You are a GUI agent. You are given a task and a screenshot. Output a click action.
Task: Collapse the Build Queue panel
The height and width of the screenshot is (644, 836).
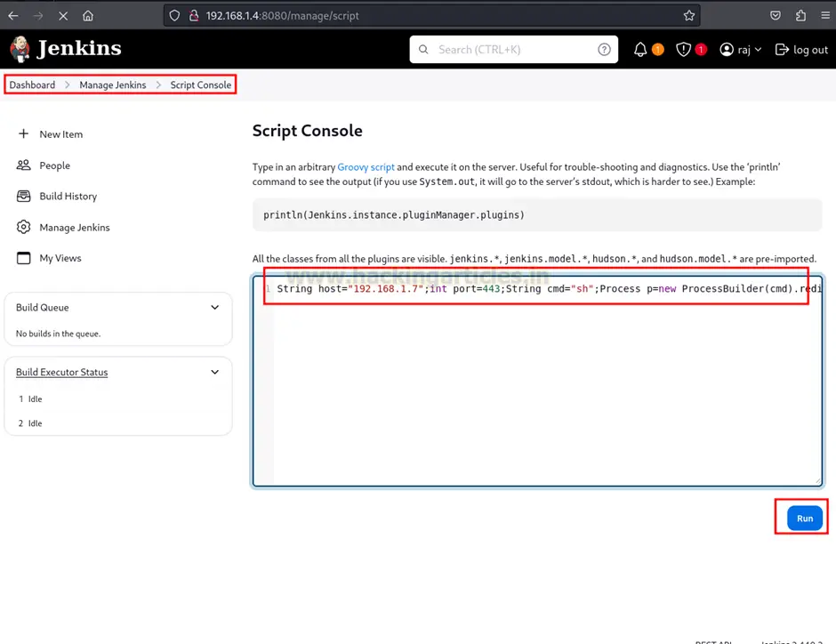click(215, 307)
